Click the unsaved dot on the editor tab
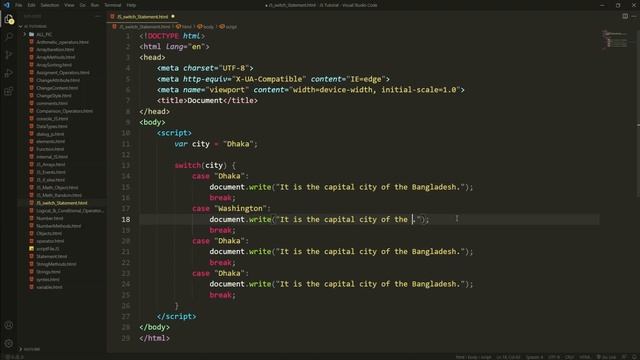Screen dimensions: 640x360 point(173,17)
